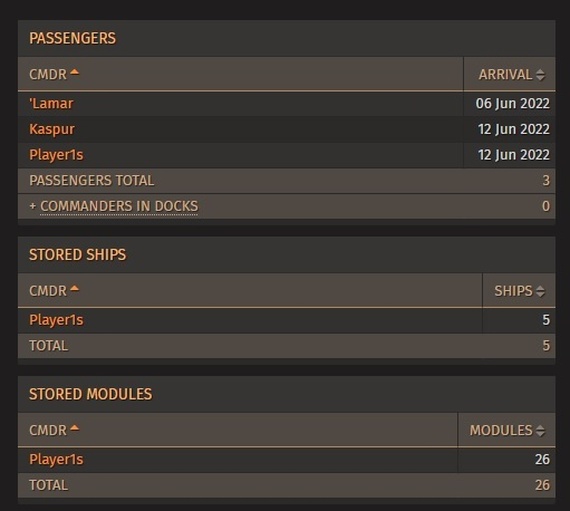
Task: Open Player1s link in Stored Modules table
Action: (56, 459)
